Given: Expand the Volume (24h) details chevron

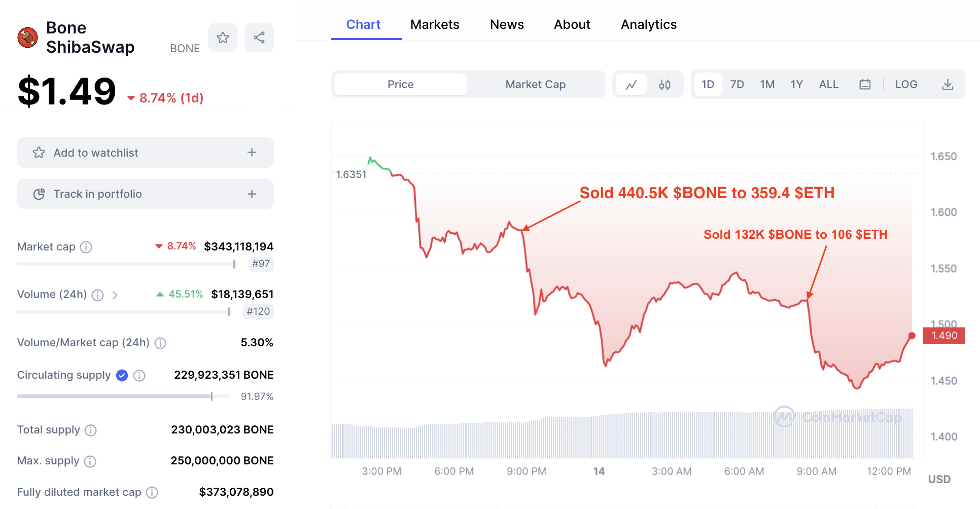Looking at the screenshot, I should [x=115, y=295].
